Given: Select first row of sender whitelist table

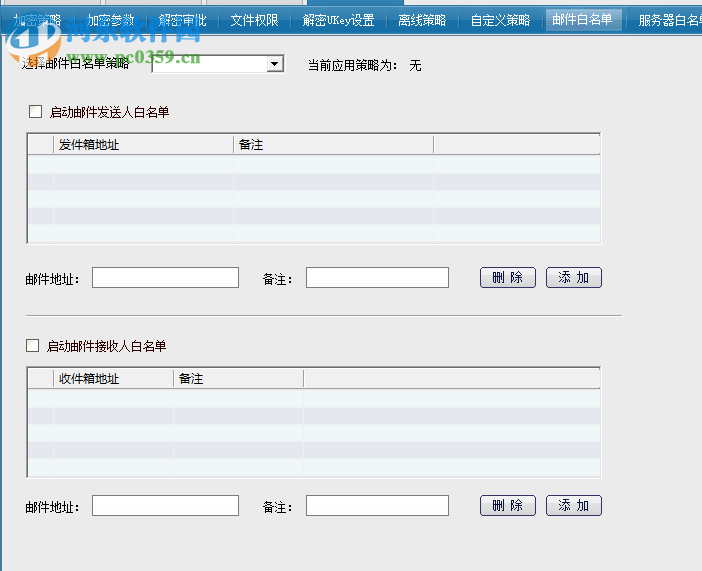Looking at the screenshot, I should point(314,164).
